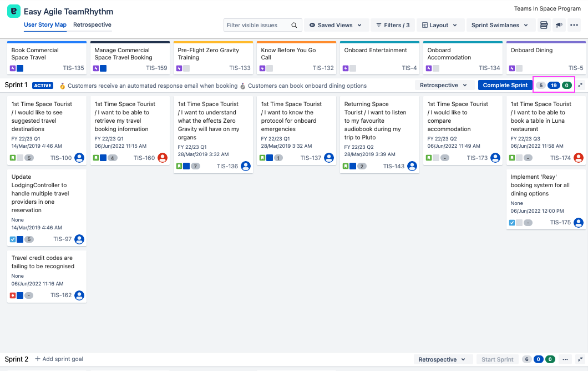This screenshot has width=588, height=371.
Task: Click the red bug icon on TIS-162
Action: click(13, 295)
